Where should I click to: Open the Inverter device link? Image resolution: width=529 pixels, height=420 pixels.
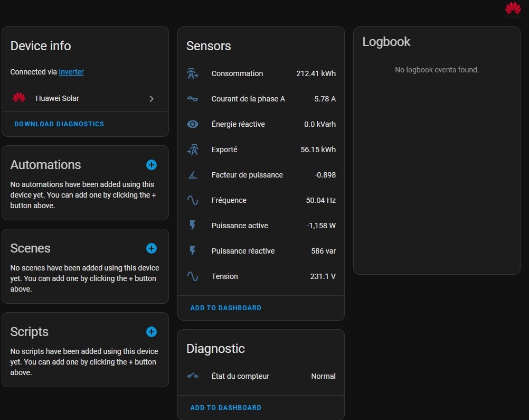71,72
